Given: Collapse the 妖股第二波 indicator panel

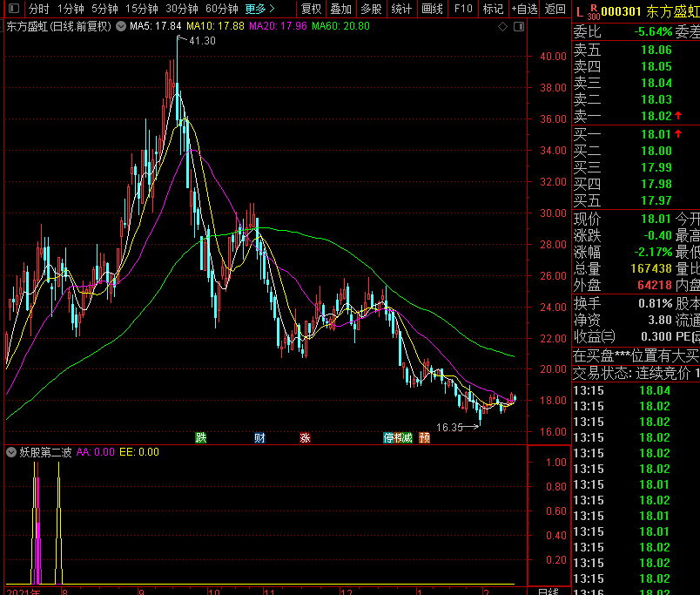Looking at the screenshot, I should pos(11,452).
